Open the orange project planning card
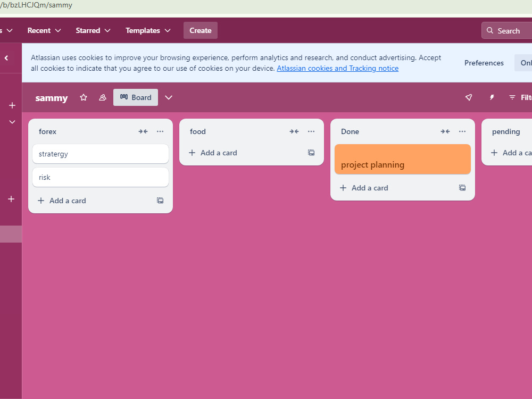The image size is (532, 399). tap(403, 160)
